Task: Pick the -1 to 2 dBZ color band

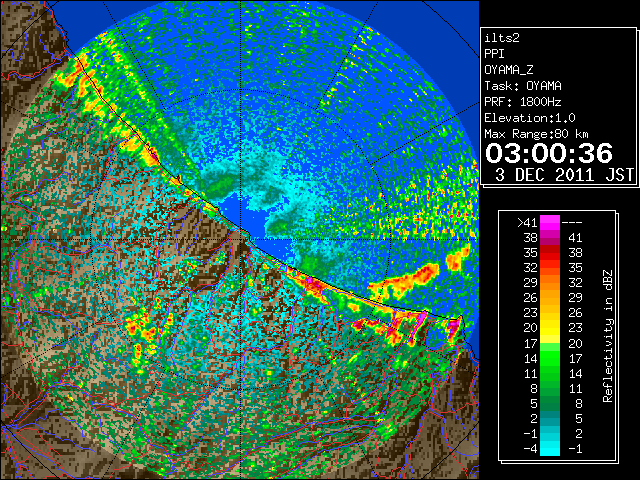Action: coord(550,434)
